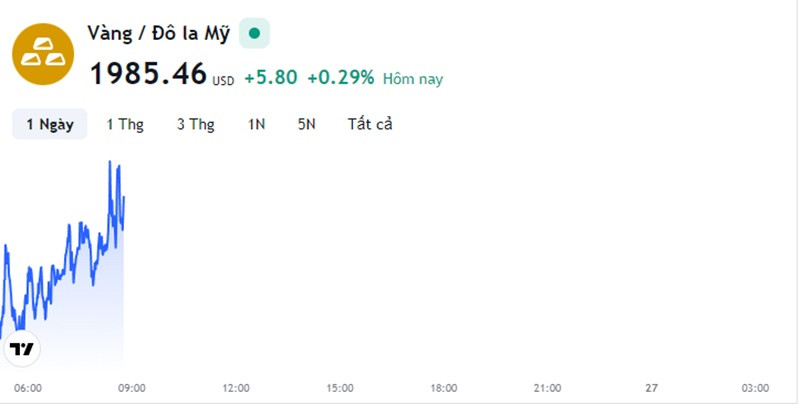Click the +0.29% percent change

[x=341, y=78]
